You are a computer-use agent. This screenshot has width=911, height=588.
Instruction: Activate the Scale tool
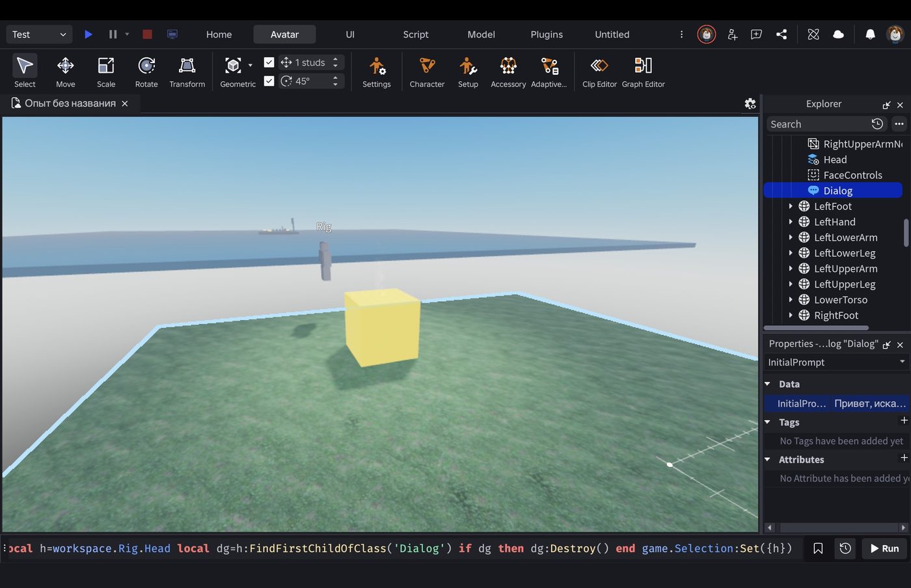(106, 72)
